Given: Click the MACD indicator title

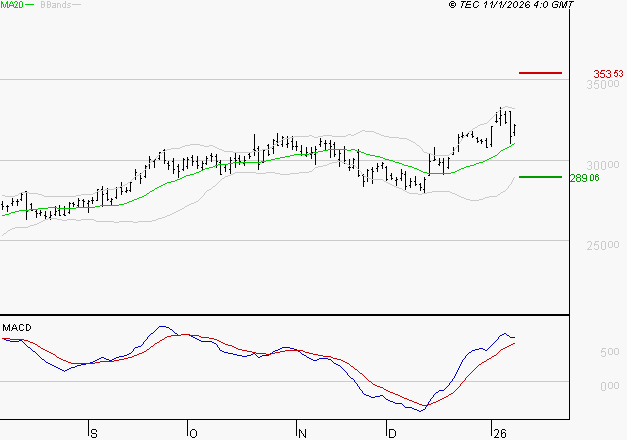Looking at the screenshot, I should (x=15, y=327).
